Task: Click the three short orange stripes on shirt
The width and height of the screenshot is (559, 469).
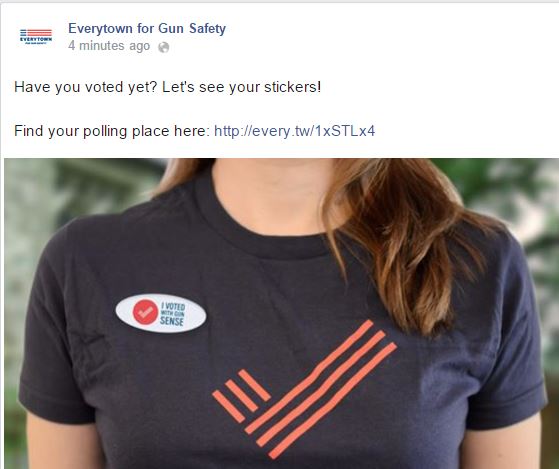Action: 241,396
